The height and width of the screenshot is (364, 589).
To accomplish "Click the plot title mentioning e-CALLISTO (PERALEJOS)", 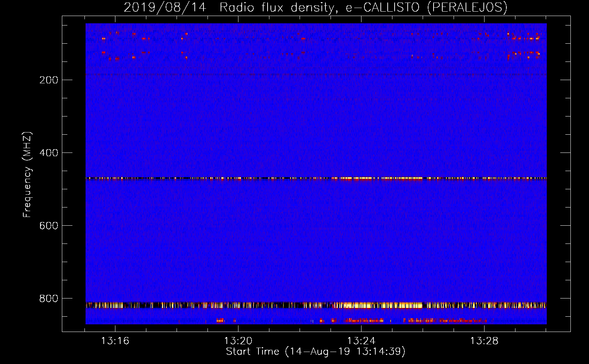I will pyautogui.click(x=316, y=7).
